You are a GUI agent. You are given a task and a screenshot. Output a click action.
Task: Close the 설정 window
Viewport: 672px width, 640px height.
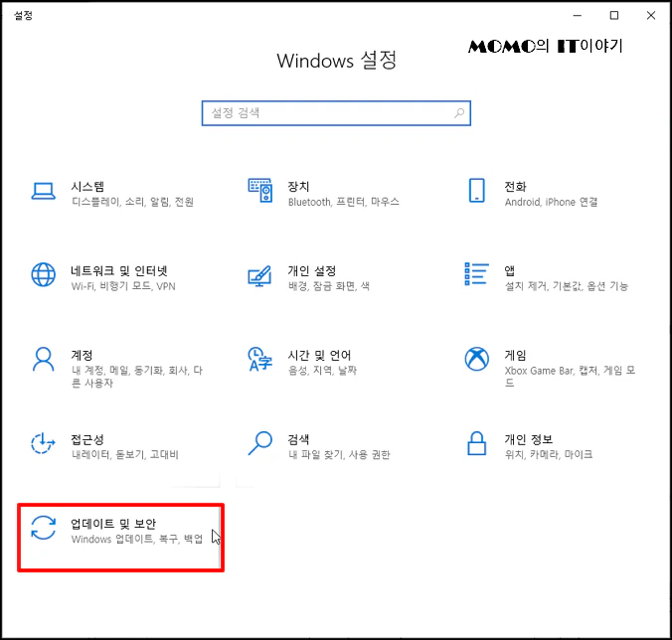(x=651, y=16)
